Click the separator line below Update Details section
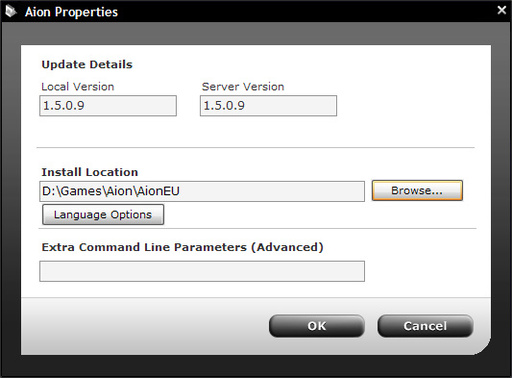 tap(255, 147)
